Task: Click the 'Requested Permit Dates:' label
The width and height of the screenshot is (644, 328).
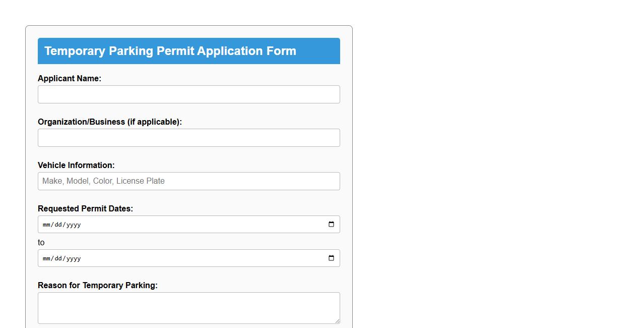Action: [85, 208]
